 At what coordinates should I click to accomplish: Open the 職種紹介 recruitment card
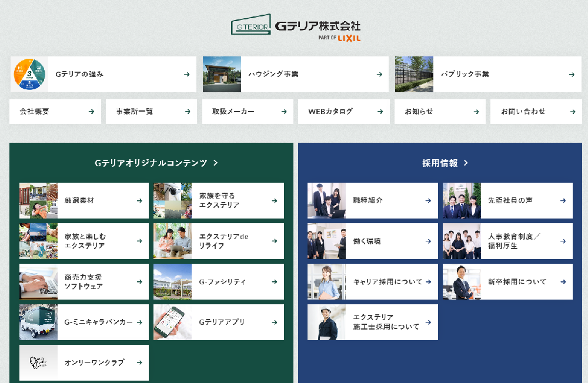click(x=373, y=200)
